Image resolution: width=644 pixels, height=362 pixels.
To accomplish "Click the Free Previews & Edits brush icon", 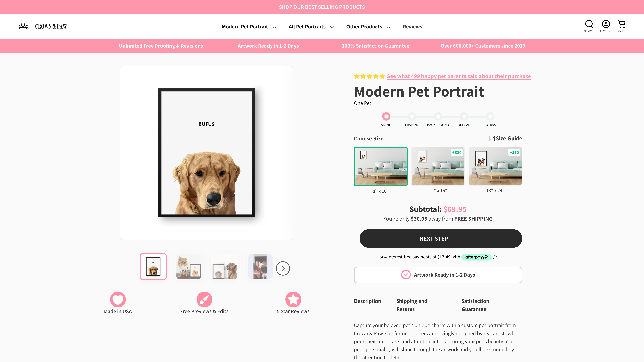I will coord(204,299).
